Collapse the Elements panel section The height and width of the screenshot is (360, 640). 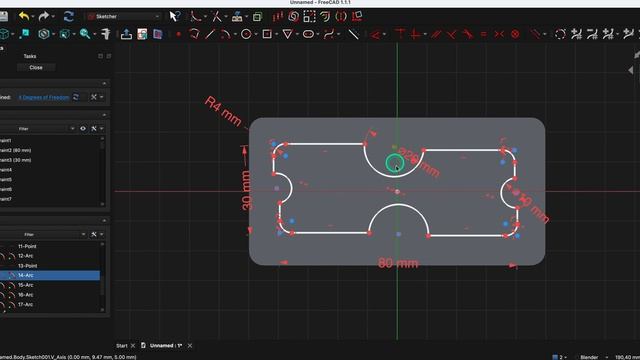104,220
